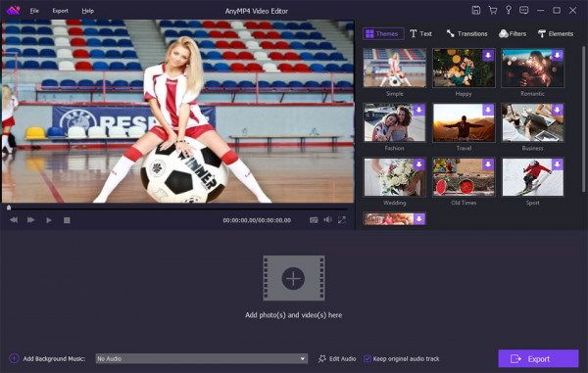Click the add background music plus icon
Screen dimensions: 588x373
[14, 358]
